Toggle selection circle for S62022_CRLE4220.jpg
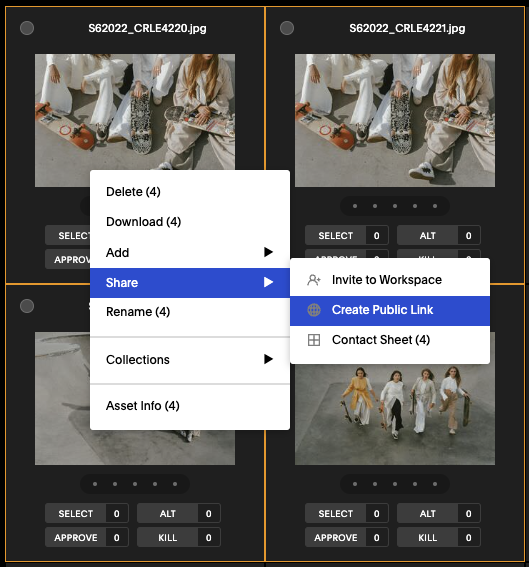This screenshot has width=529, height=567. tap(27, 28)
